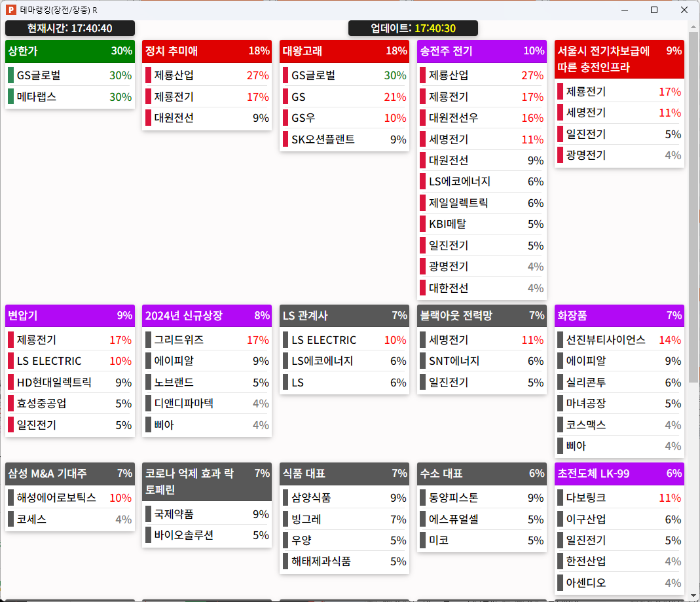Image resolution: width=700 pixels, height=602 pixels.
Task: Click 제룡산업 27% in 정치 추미애 card
Action: click(x=207, y=75)
